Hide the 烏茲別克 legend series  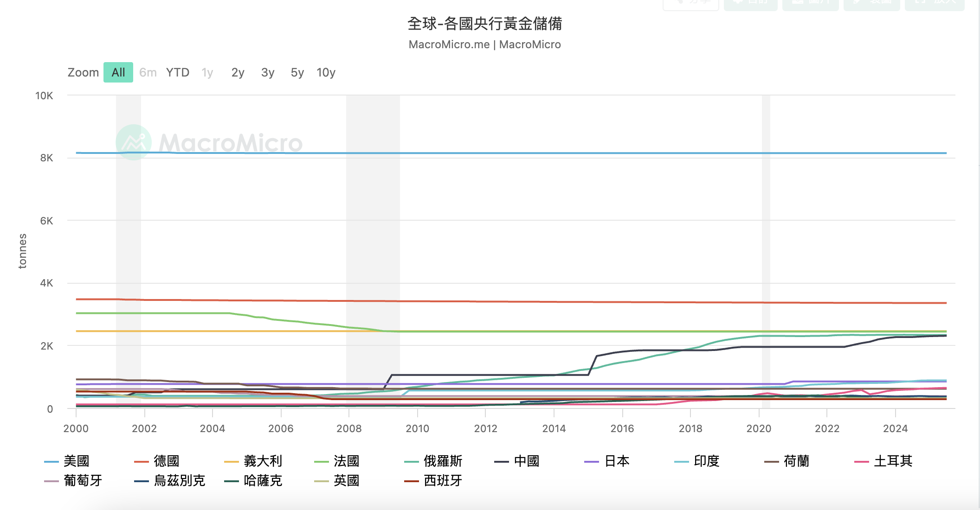pyautogui.click(x=170, y=481)
